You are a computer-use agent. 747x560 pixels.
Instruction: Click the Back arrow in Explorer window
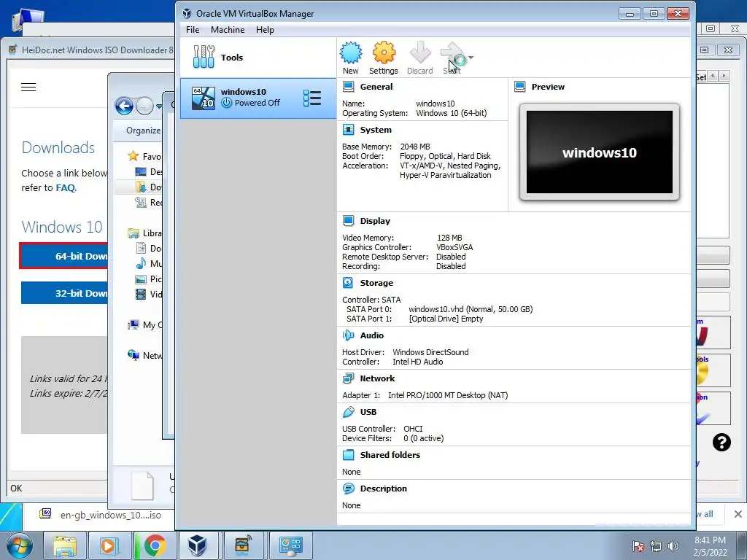tap(124, 106)
